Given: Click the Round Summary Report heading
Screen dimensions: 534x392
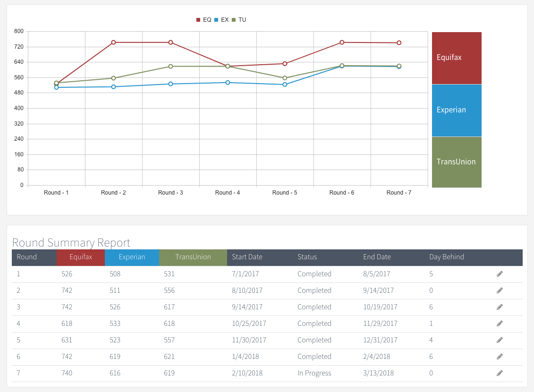Looking at the screenshot, I should (x=71, y=242).
